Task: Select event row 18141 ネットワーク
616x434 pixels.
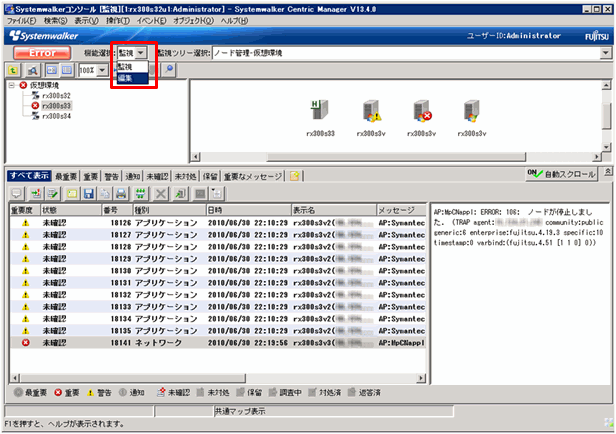Action: (218, 342)
